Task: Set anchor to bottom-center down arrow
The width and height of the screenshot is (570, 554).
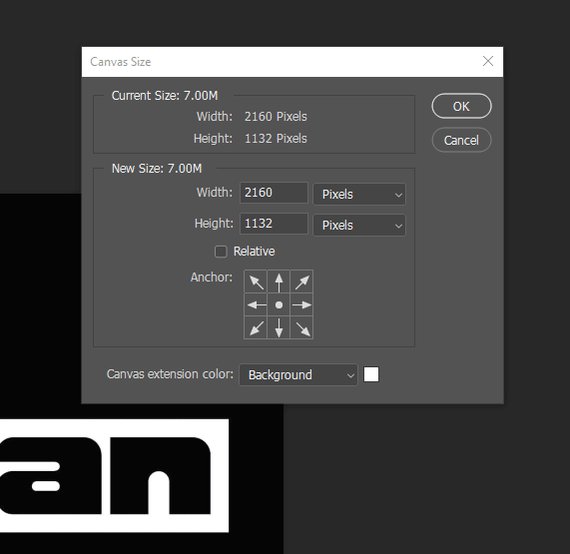Action: coord(279,328)
